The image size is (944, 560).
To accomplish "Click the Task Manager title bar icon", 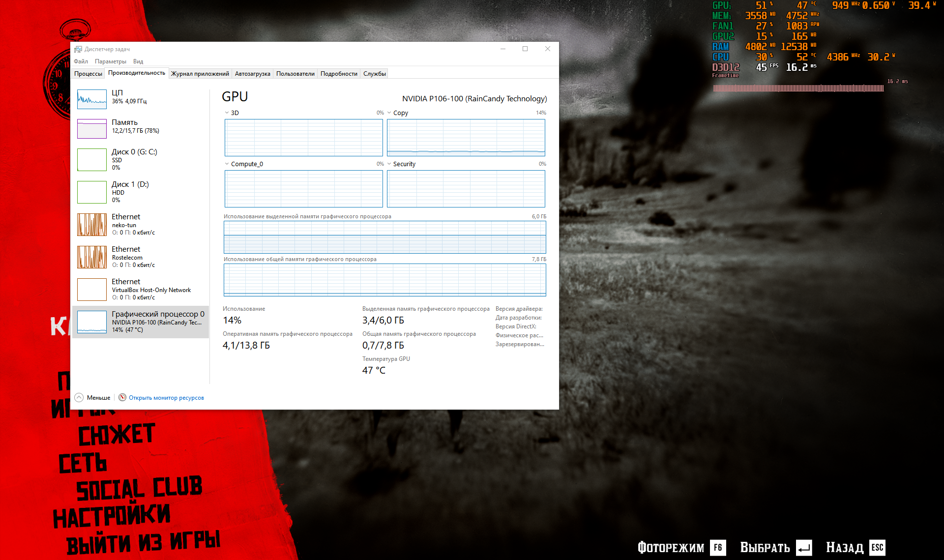I will 78,49.
